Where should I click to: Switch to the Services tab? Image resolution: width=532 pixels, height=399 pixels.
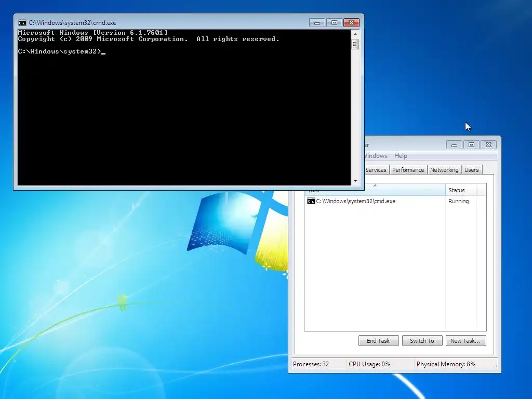pos(376,170)
